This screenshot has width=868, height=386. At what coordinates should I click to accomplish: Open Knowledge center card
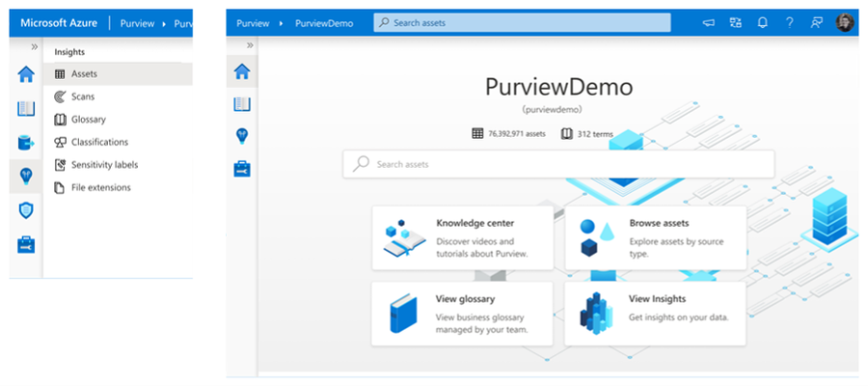pos(462,238)
